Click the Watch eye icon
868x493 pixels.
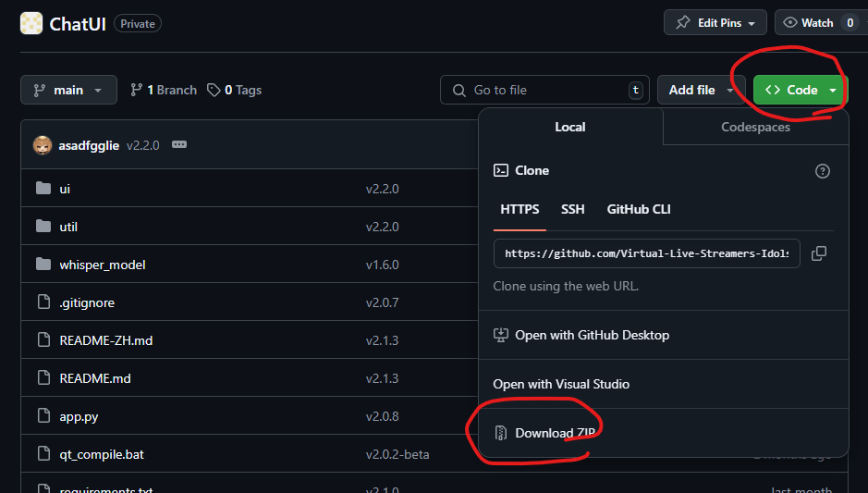[790, 23]
